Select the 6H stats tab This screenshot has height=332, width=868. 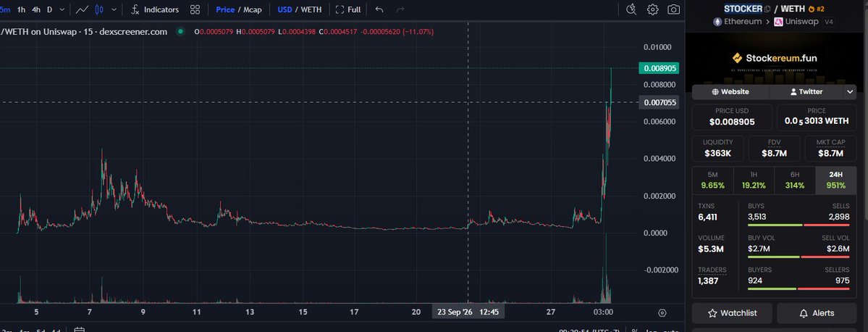click(794, 180)
